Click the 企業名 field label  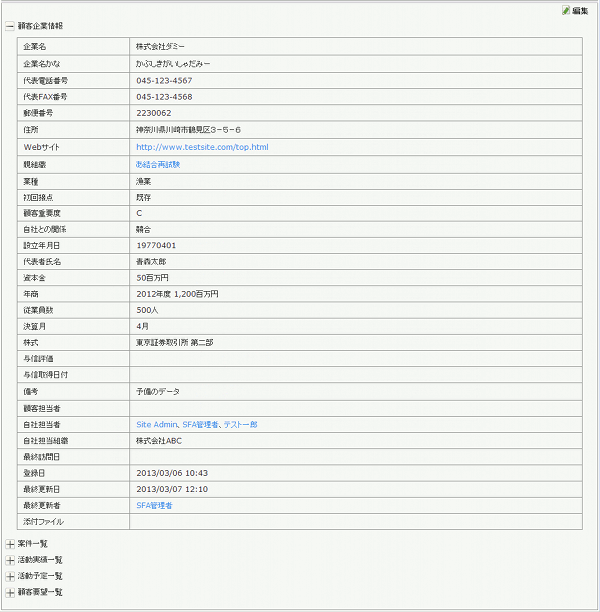click(x=35, y=46)
